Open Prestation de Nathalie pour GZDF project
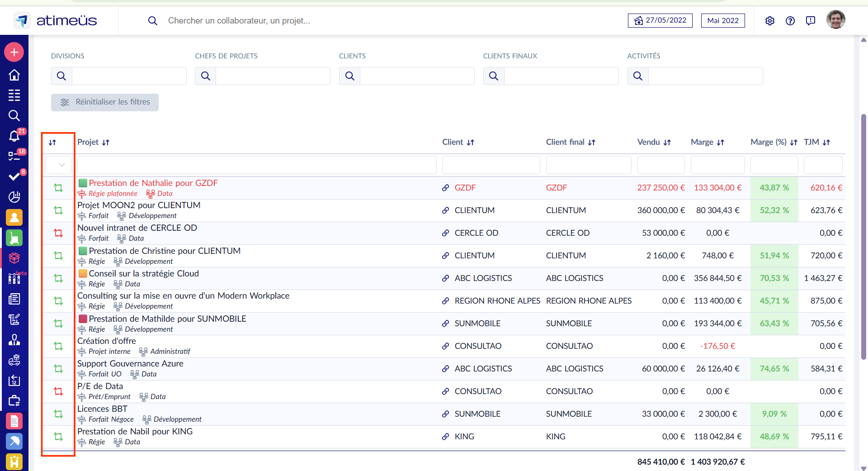This screenshot has width=868, height=471. pos(153,183)
